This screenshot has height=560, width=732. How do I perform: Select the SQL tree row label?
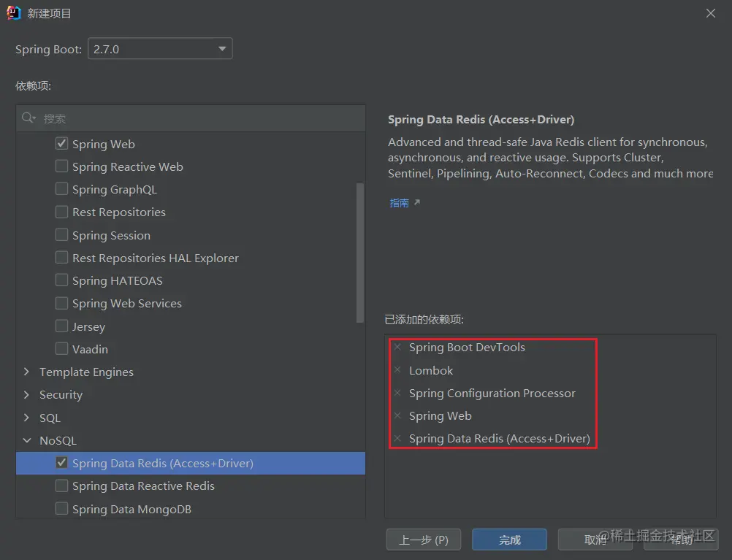coord(50,418)
